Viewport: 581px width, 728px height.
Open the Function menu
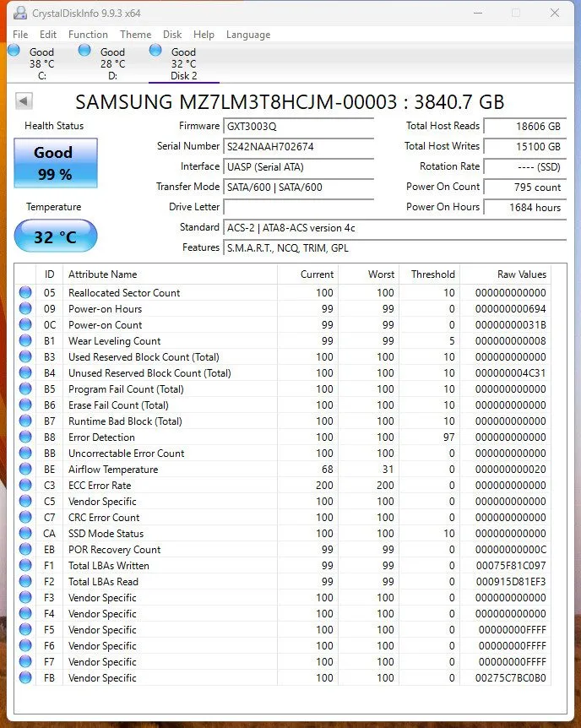pyautogui.click(x=88, y=35)
